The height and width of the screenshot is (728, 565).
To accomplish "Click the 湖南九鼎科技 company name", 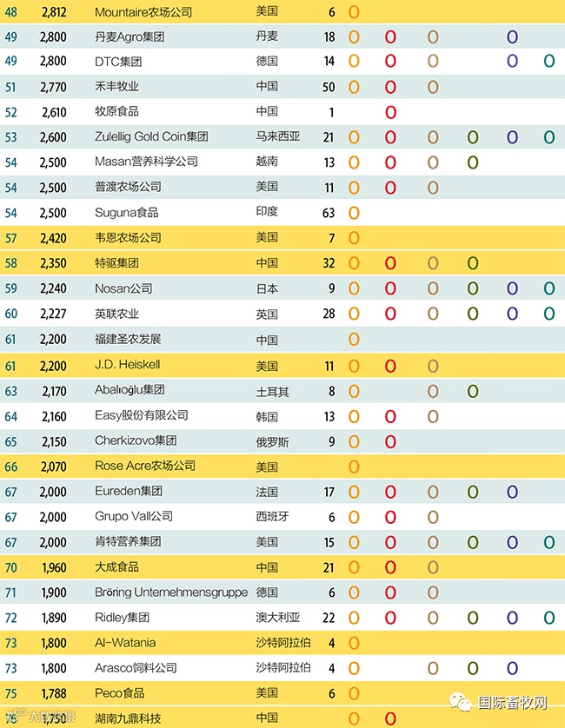I will [x=128, y=718].
